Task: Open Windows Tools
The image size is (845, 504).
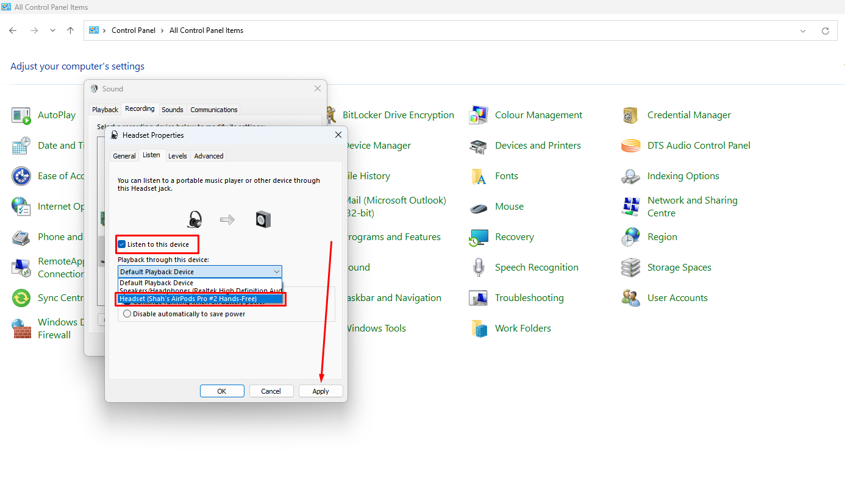Action: [x=376, y=328]
